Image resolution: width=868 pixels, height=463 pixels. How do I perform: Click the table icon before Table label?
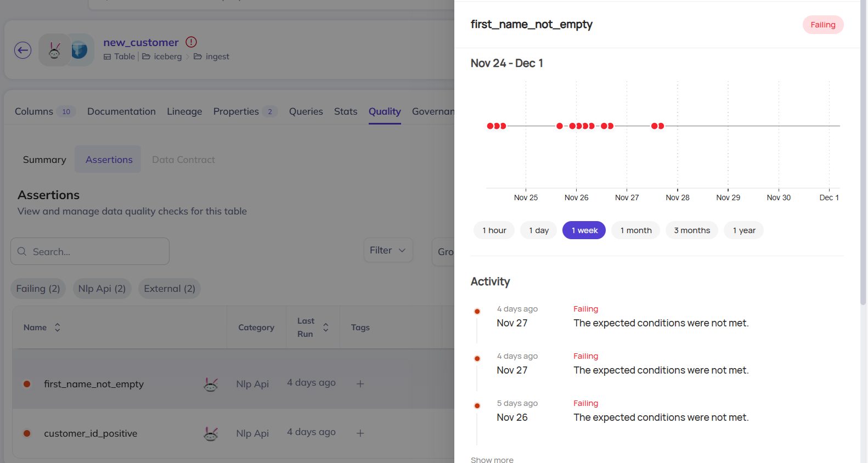coord(107,57)
